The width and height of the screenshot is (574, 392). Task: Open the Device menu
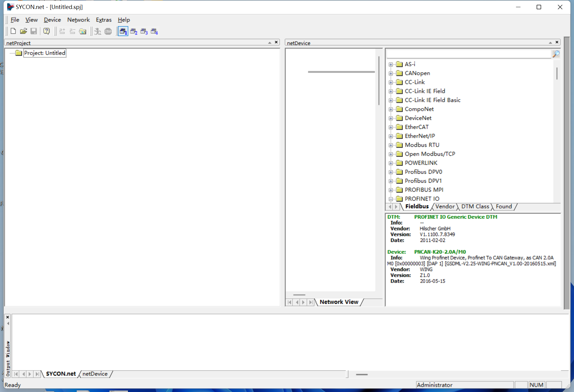pyautogui.click(x=52, y=20)
